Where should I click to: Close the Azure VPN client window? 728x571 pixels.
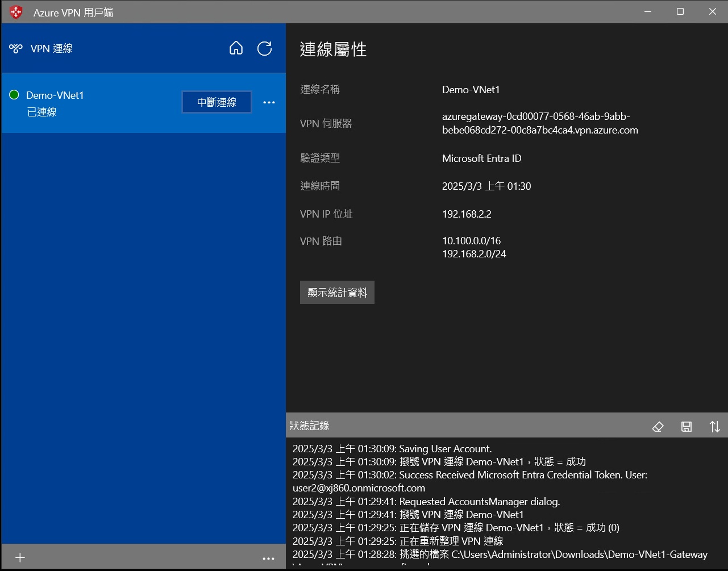click(x=713, y=12)
